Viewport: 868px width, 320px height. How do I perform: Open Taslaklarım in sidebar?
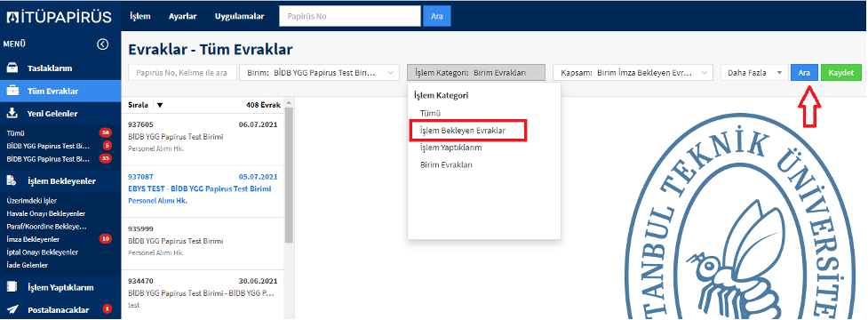pyautogui.click(x=60, y=68)
